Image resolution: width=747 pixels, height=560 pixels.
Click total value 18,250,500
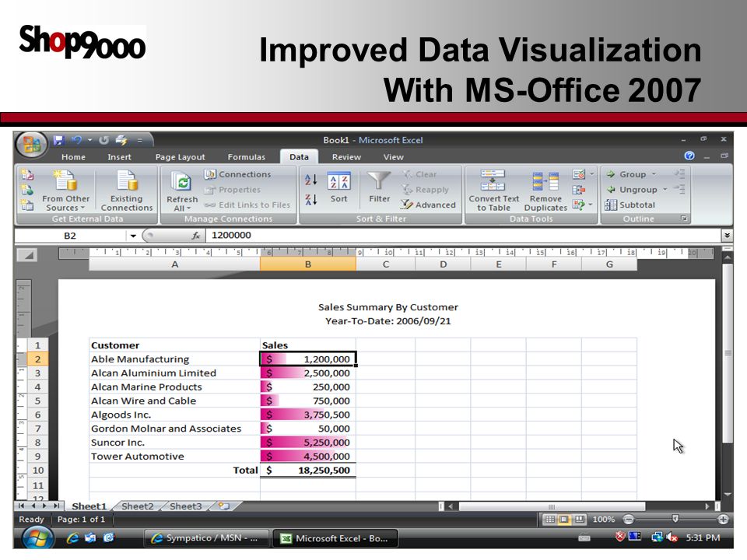(x=308, y=470)
